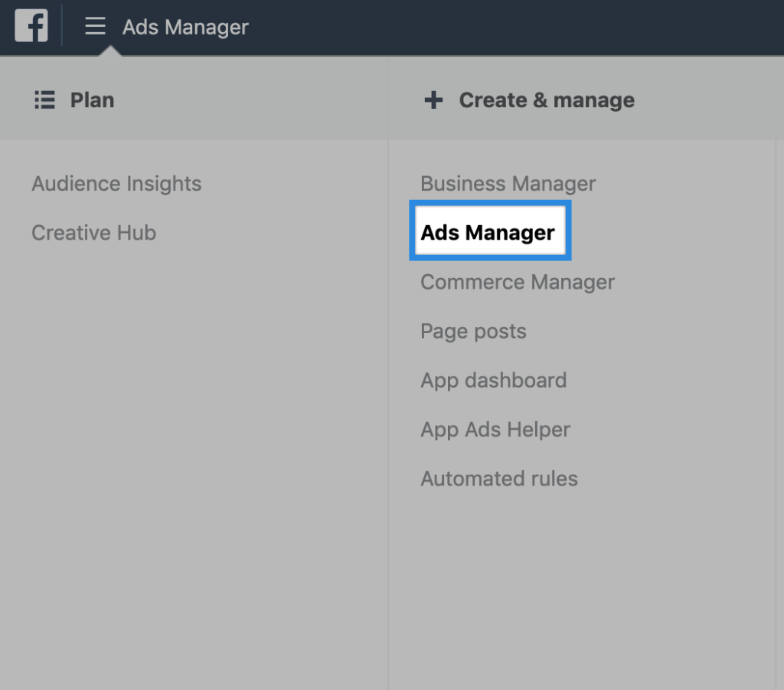
Task: Click the Facebook logo icon
Action: click(31, 27)
